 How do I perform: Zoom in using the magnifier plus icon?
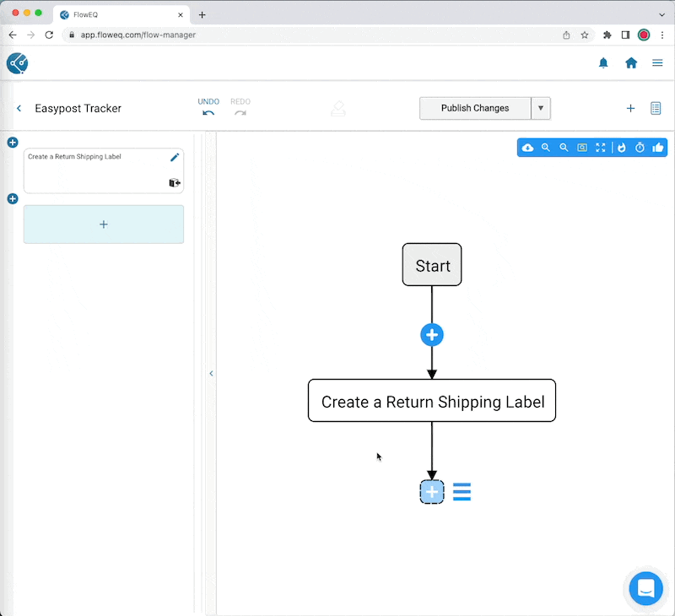tap(547, 147)
